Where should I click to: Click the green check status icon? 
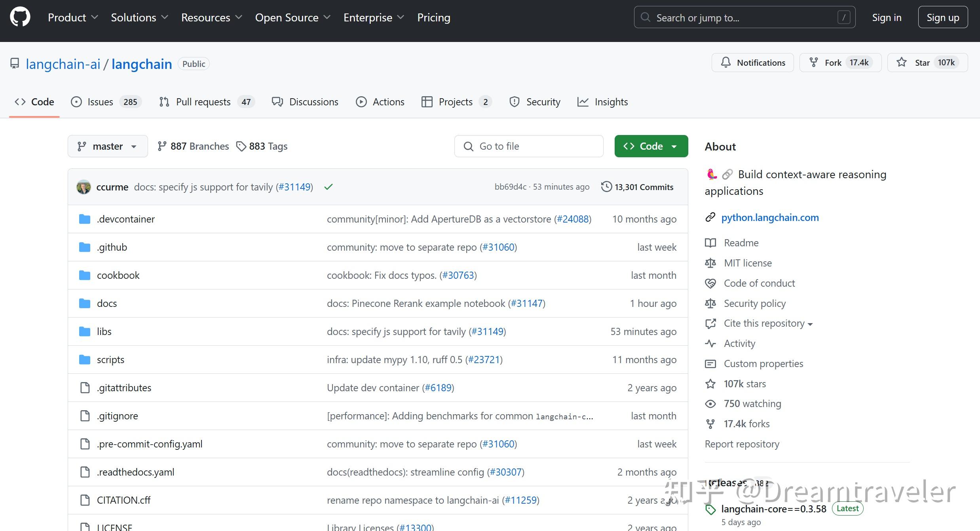328,187
